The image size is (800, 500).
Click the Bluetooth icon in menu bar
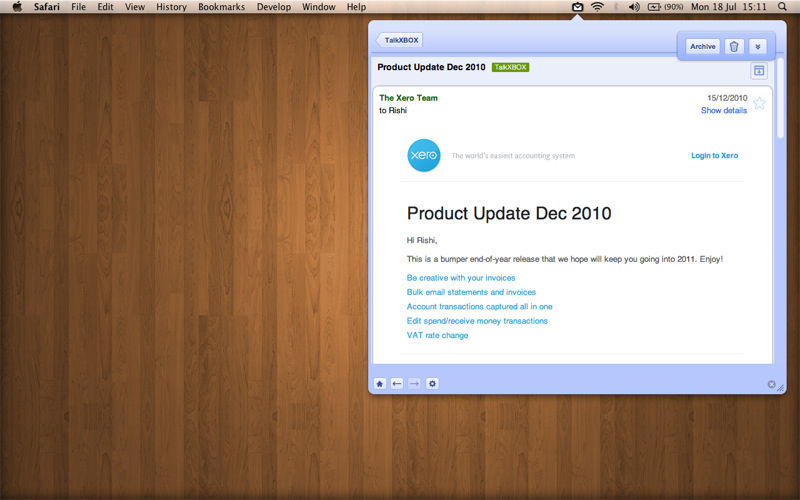616,7
